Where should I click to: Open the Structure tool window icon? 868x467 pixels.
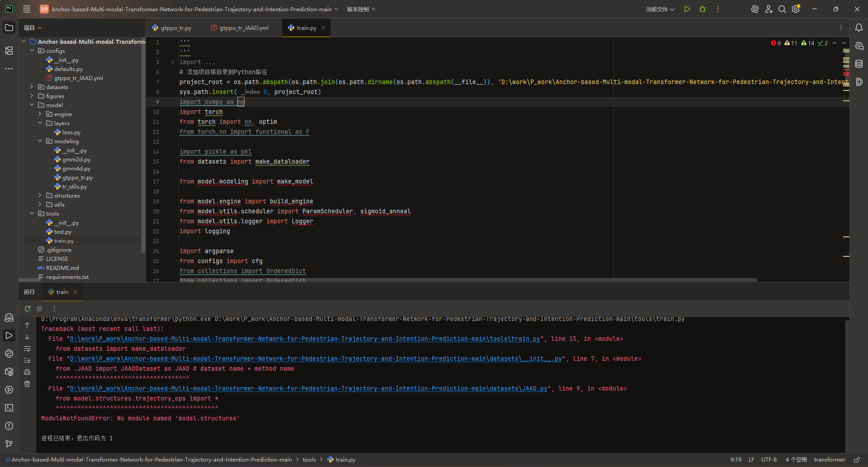point(9,51)
